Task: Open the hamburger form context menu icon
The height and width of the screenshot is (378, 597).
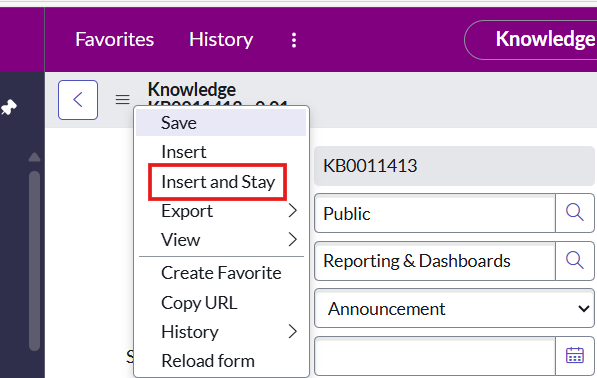Action: click(122, 100)
